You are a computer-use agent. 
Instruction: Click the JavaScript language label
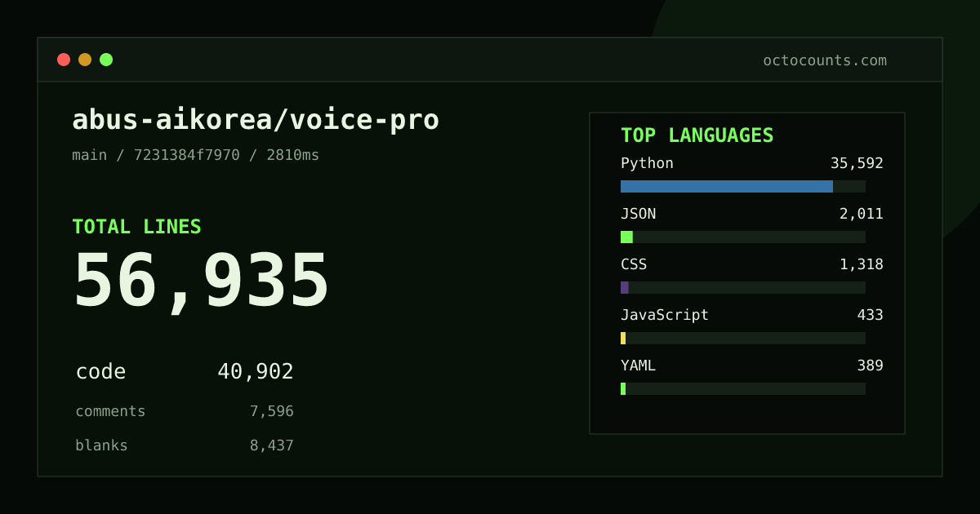665,315
